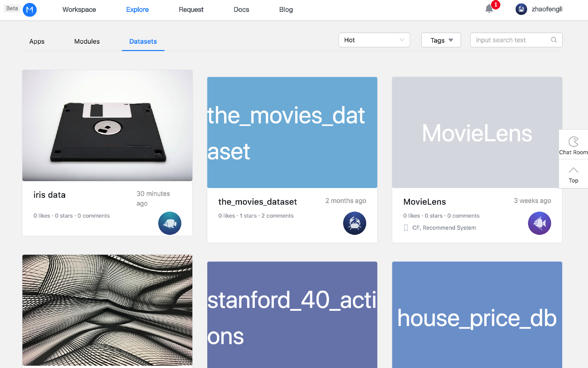The width and height of the screenshot is (588, 368).
Task: Open the Docs page
Action: pos(241,9)
